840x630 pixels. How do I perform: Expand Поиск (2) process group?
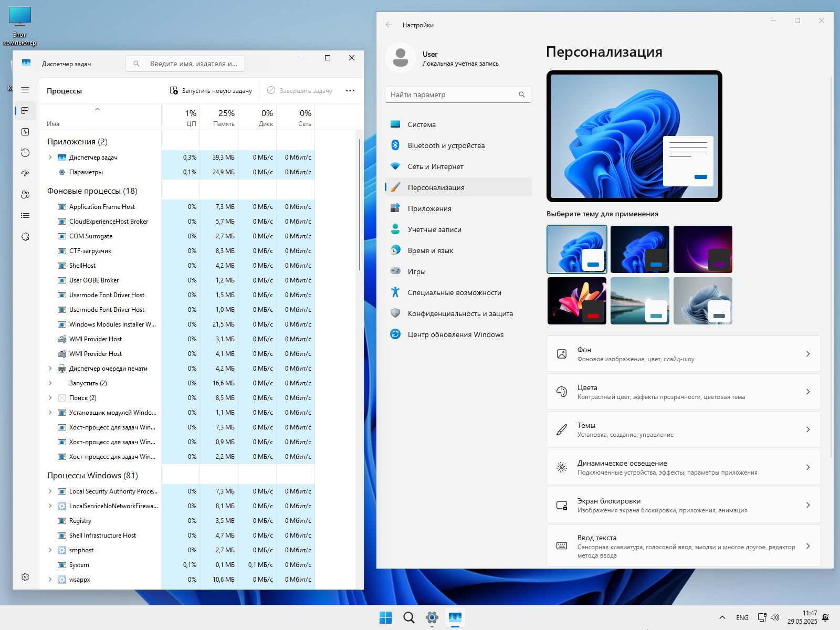50,398
